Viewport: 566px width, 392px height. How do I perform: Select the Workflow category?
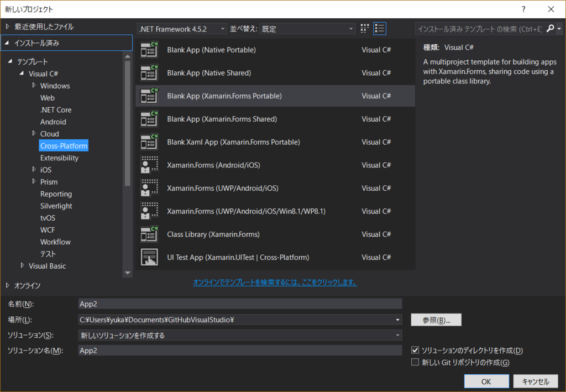[x=55, y=242]
